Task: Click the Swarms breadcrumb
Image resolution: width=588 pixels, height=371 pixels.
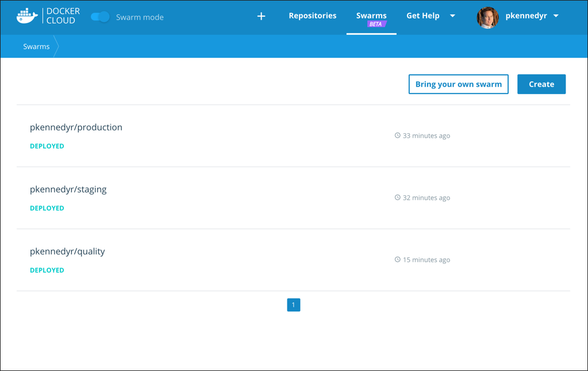Action: coord(36,47)
